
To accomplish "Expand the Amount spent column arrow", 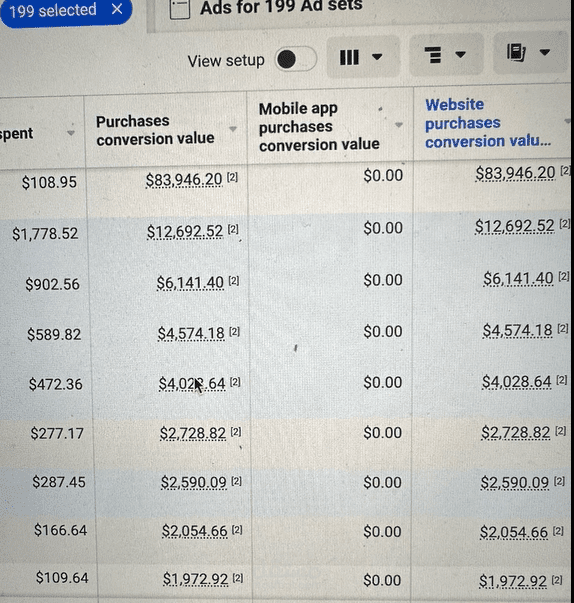I will point(70,133).
